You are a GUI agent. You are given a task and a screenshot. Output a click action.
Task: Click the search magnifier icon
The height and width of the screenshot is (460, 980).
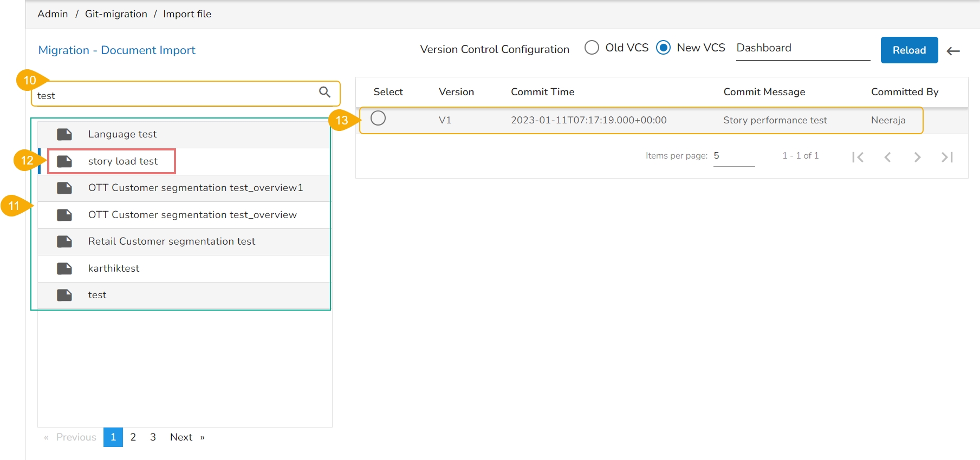point(324,92)
